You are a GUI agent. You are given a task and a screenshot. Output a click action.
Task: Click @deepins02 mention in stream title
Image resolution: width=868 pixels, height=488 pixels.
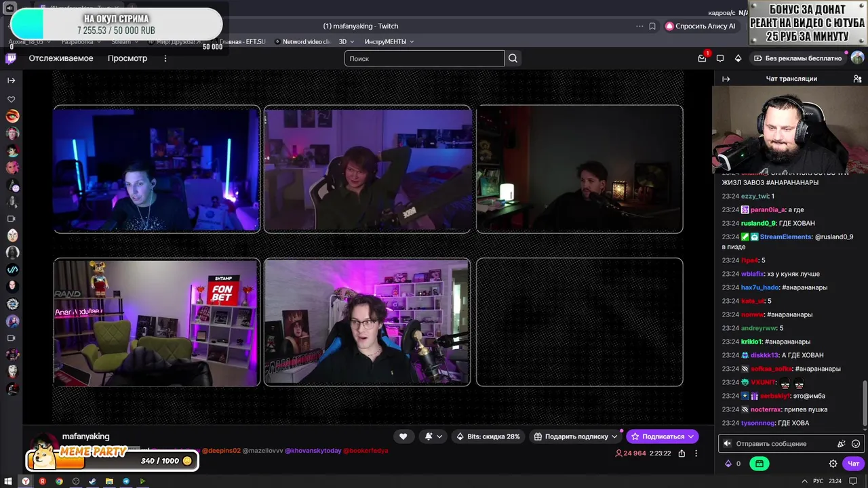[x=220, y=450]
